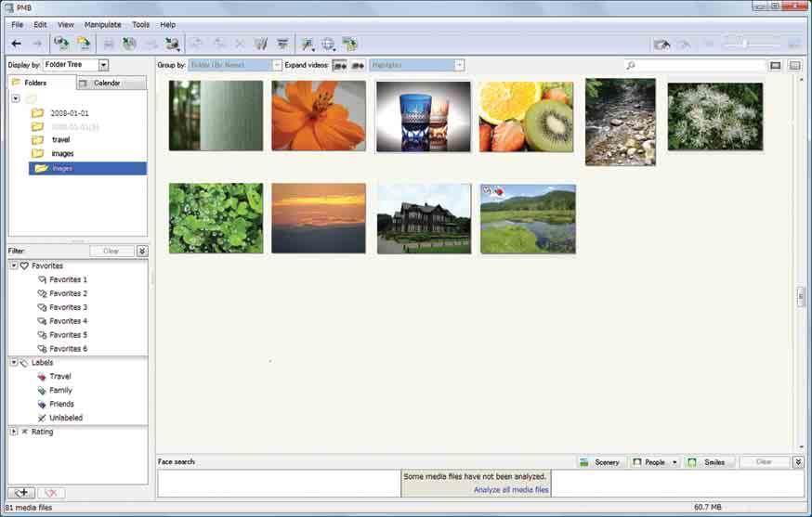Open the Manipulate menu
The height and width of the screenshot is (517, 812).
pyautogui.click(x=103, y=24)
